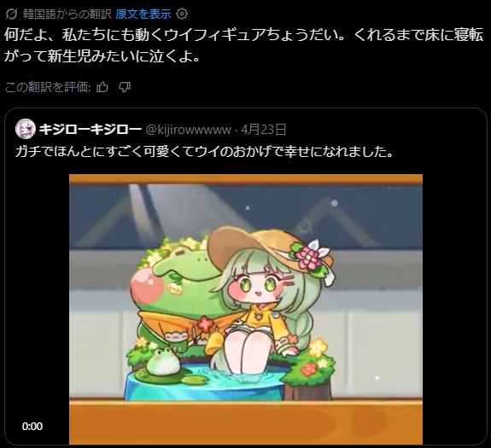Image resolution: width=491 pixels, height=448 pixels.
Task: Rate the translation with thumbs down
Action: pos(125,87)
